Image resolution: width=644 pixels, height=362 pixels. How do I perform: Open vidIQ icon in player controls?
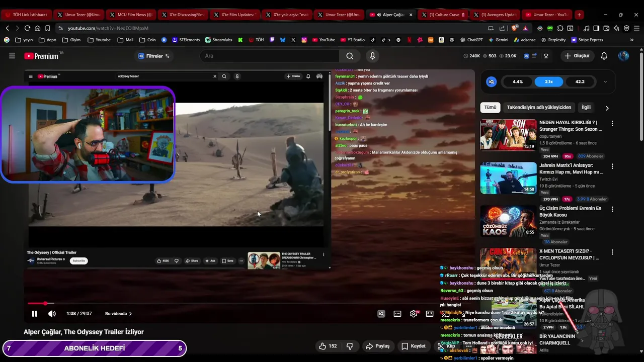tap(381, 314)
